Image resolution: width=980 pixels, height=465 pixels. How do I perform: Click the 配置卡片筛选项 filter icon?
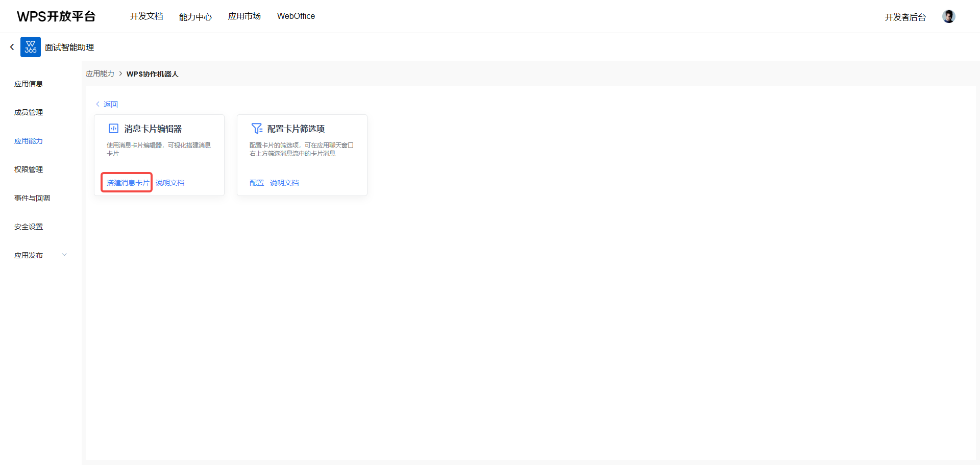click(x=257, y=128)
